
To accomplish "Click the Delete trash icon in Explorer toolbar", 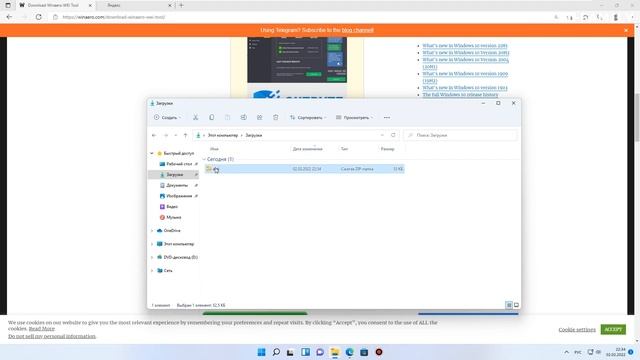I will (276, 118).
